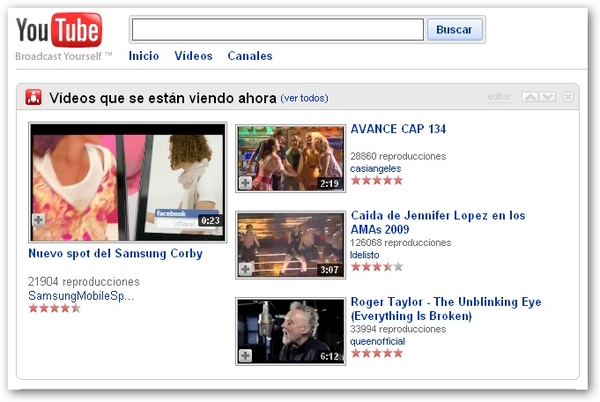Add Roger Taylor video to queue
The image size is (600, 402).
[245, 355]
